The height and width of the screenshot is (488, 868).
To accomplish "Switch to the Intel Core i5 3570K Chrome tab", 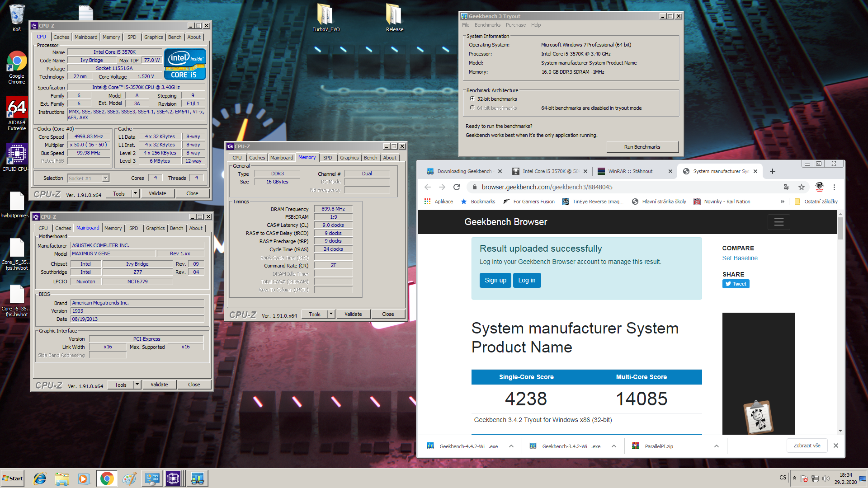I will 550,171.
